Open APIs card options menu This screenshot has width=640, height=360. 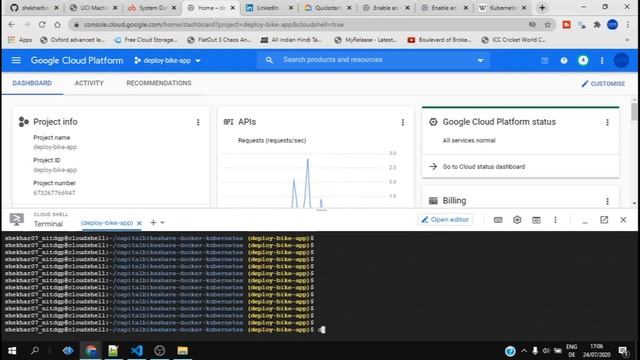pos(402,122)
